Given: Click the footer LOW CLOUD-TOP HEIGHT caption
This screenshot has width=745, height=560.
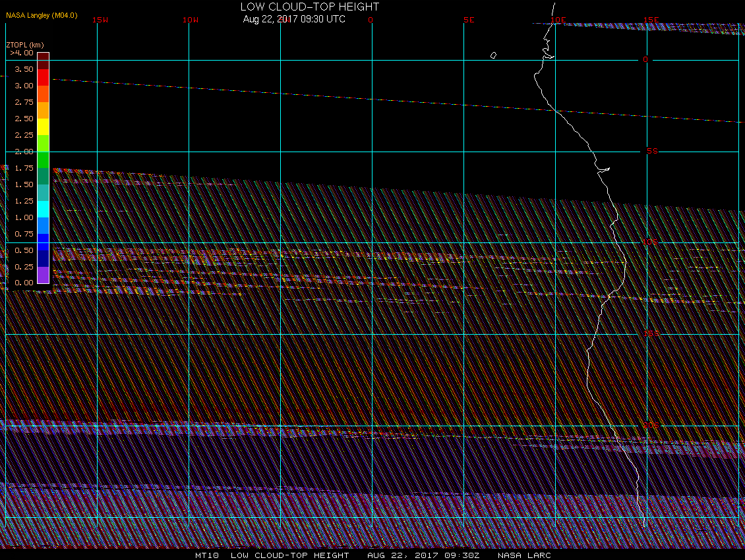Looking at the screenshot, I should (x=290, y=555).
